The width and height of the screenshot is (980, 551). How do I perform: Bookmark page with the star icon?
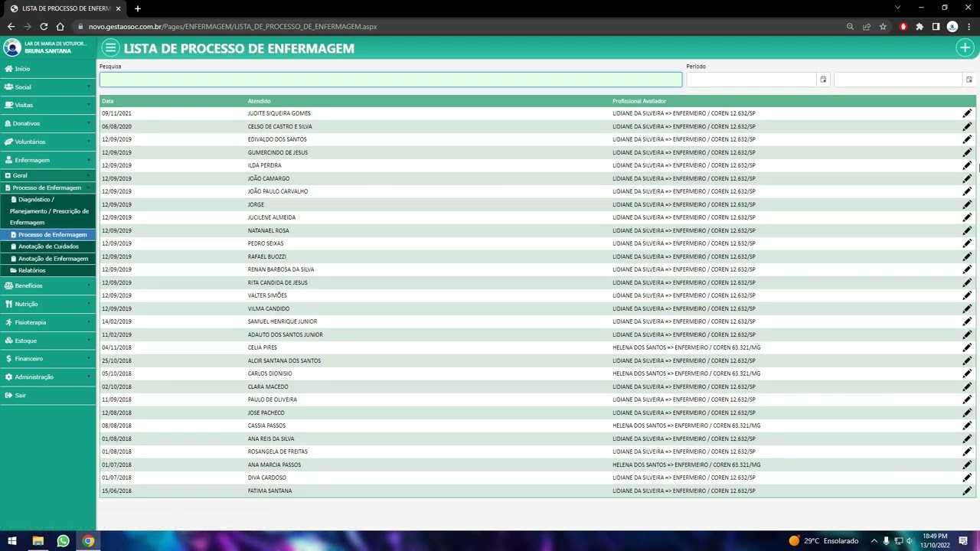coord(883,27)
